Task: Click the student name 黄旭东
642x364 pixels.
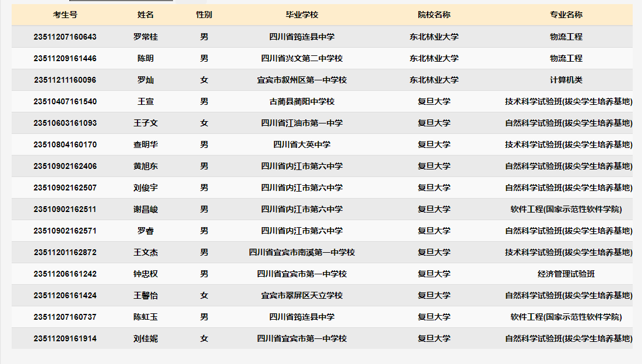Action: 145,166
